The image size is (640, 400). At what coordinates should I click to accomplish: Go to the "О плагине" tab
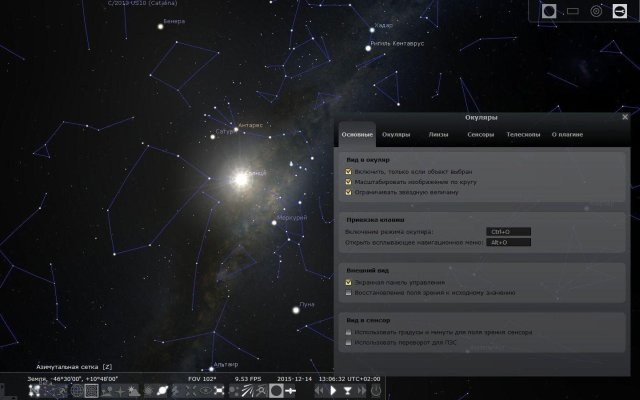click(x=567, y=133)
